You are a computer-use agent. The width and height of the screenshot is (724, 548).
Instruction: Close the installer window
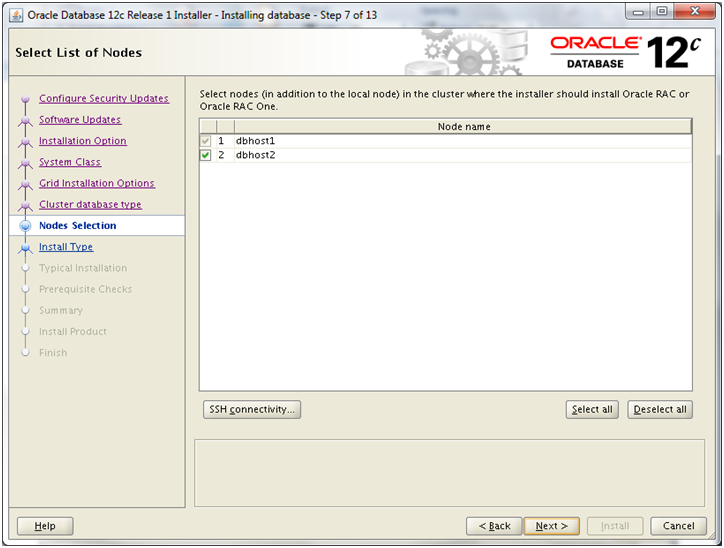695,12
